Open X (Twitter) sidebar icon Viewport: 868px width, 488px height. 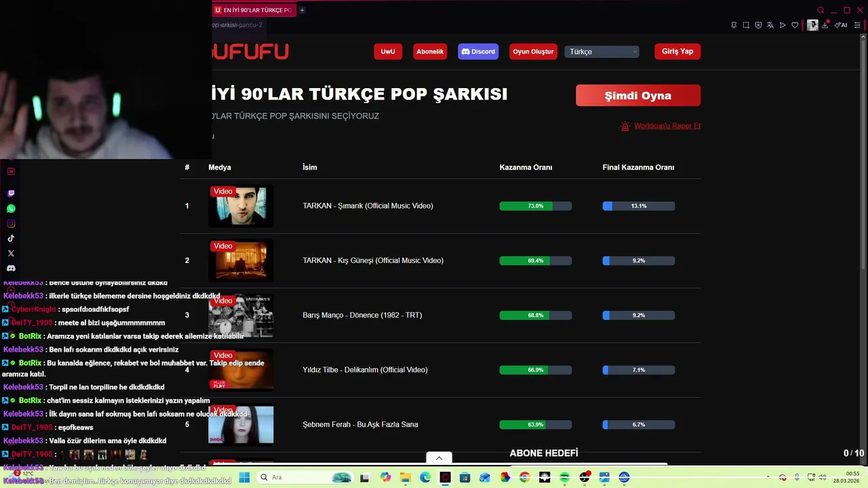11,253
